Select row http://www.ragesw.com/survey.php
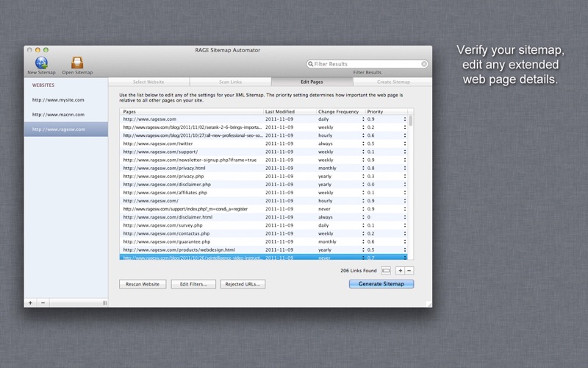The height and width of the screenshot is (368, 588). click(264, 225)
